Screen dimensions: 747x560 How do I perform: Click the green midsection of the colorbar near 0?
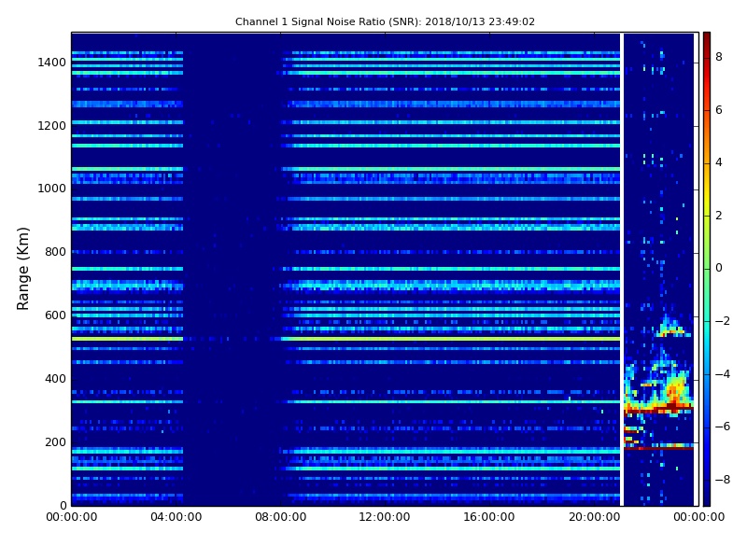pyautogui.click(x=707, y=269)
